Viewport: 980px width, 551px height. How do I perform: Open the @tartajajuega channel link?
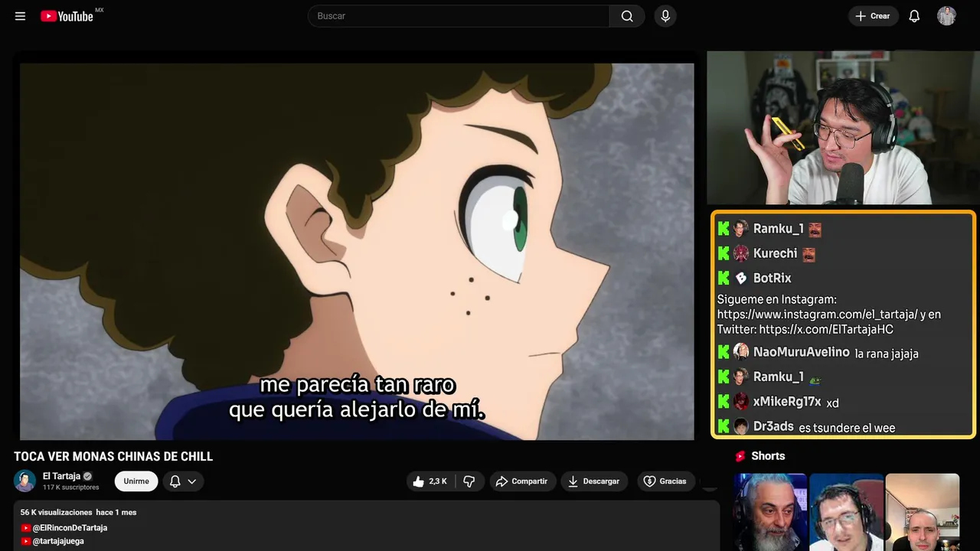coord(58,541)
